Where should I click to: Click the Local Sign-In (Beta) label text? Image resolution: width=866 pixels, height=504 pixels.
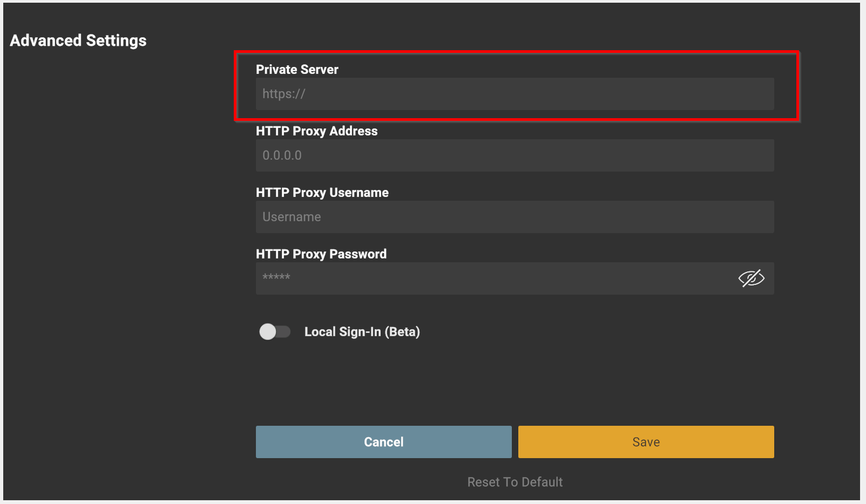point(362,332)
